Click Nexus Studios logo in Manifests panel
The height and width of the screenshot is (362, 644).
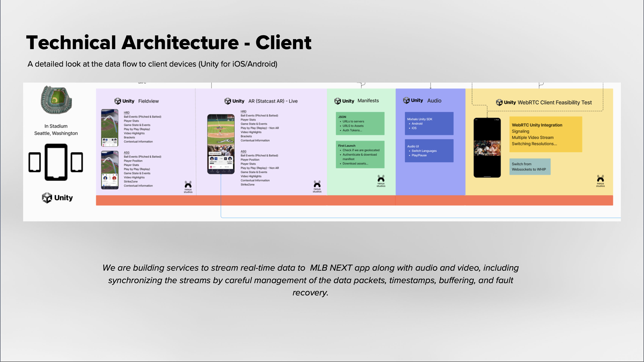click(x=381, y=181)
